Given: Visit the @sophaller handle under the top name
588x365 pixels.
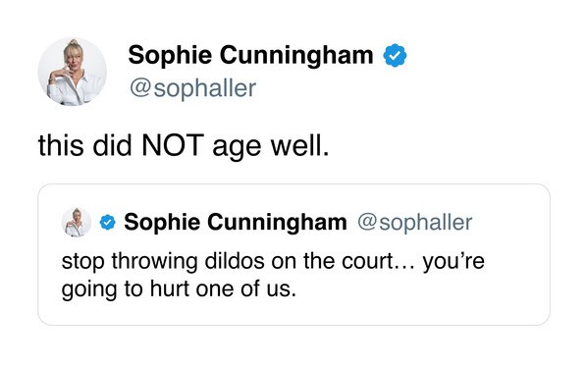Looking at the screenshot, I should 192,88.
